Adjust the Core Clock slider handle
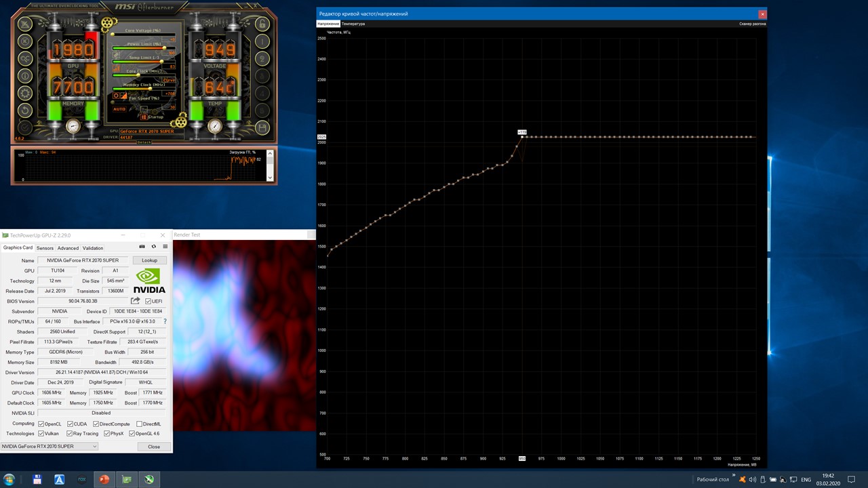Viewport: 868px width, 488px height. click(139, 75)
